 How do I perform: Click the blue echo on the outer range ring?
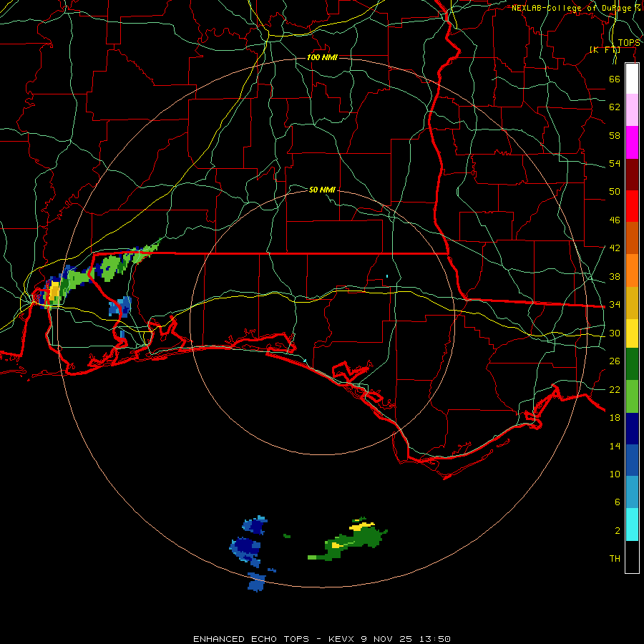[256, 582]
